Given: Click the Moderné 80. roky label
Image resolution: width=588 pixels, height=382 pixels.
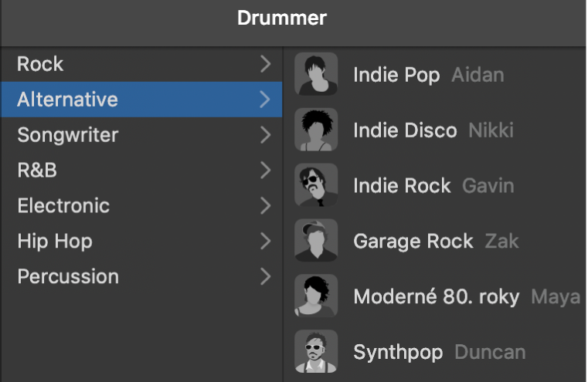Looking at the screenshot, I should click(437, 296).
